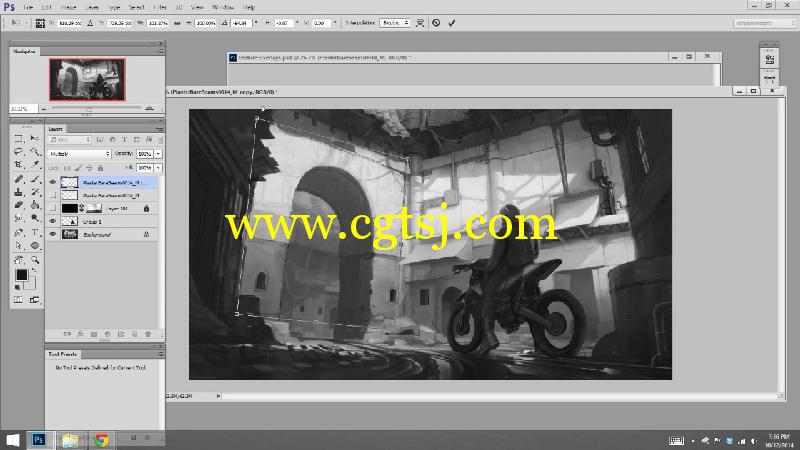Cancel the transform

click(436, 23)
